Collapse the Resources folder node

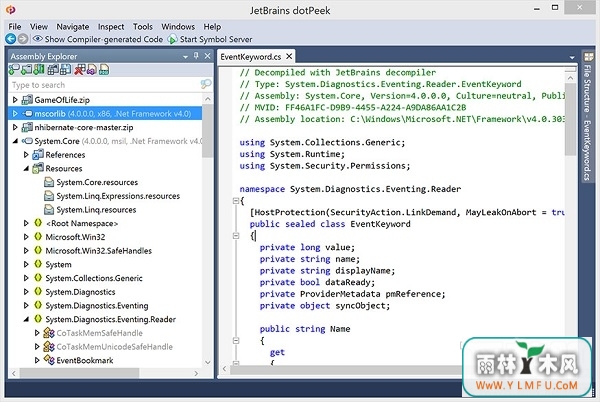pyautogui.click(x=26, y=168)
